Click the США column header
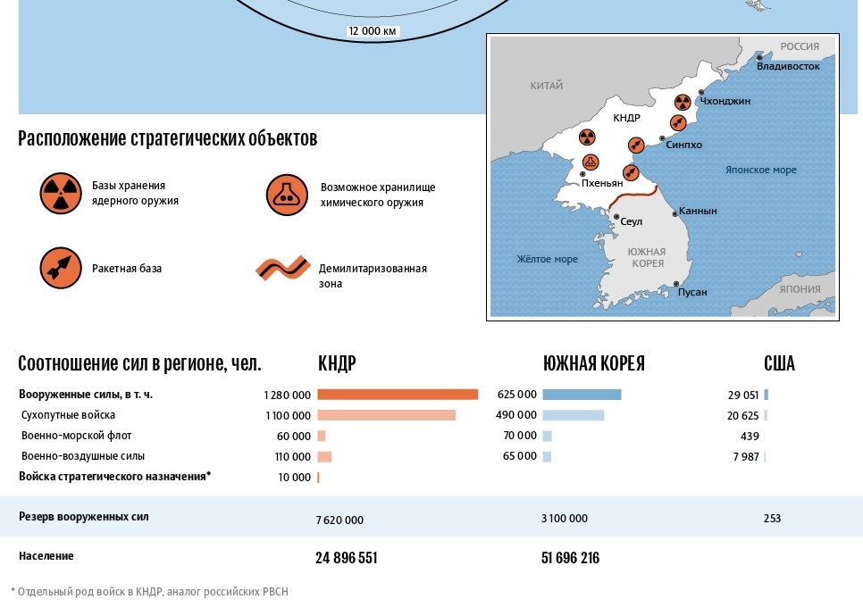The height and width of the screenshot is (616, 863). point(779,364)
